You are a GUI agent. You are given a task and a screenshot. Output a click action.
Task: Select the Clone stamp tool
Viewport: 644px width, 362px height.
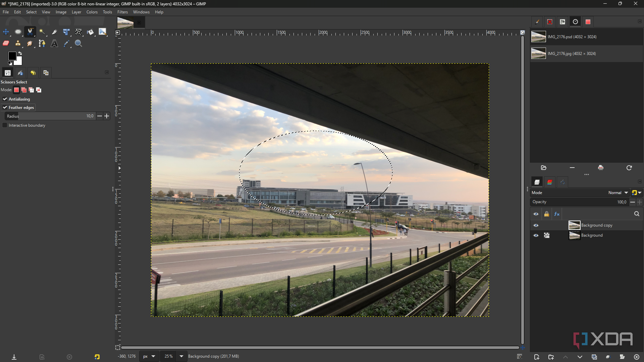pyautogui.click(x=18, y=43)
